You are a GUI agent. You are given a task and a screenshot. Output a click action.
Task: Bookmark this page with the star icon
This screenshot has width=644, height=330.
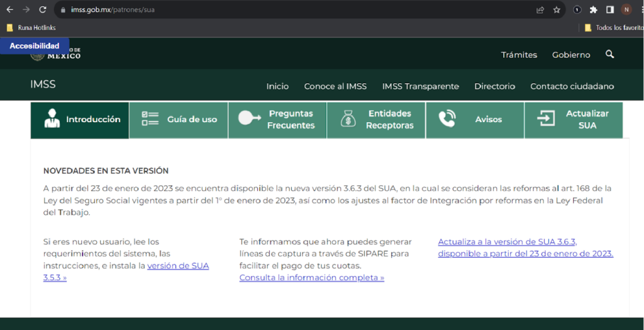557,10
